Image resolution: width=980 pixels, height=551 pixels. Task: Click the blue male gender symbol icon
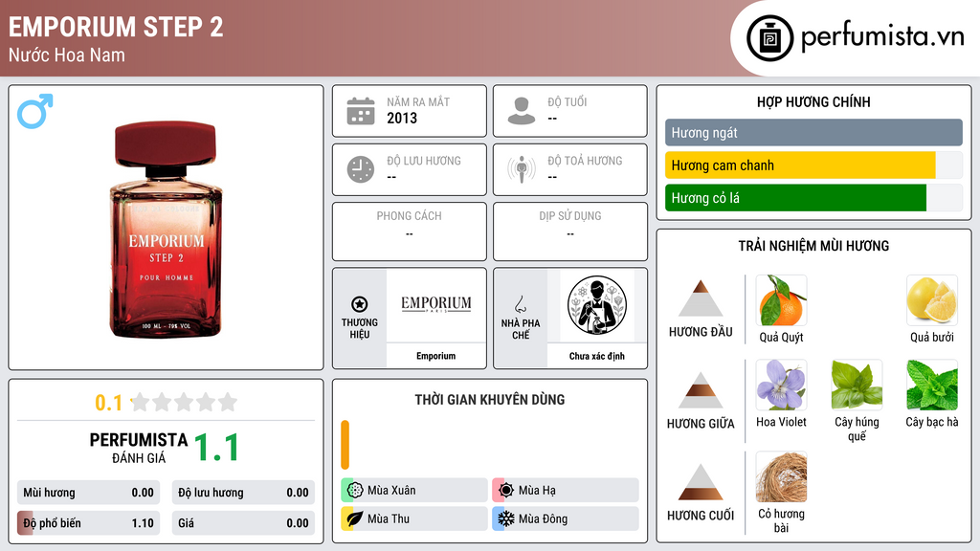[35, 111]
